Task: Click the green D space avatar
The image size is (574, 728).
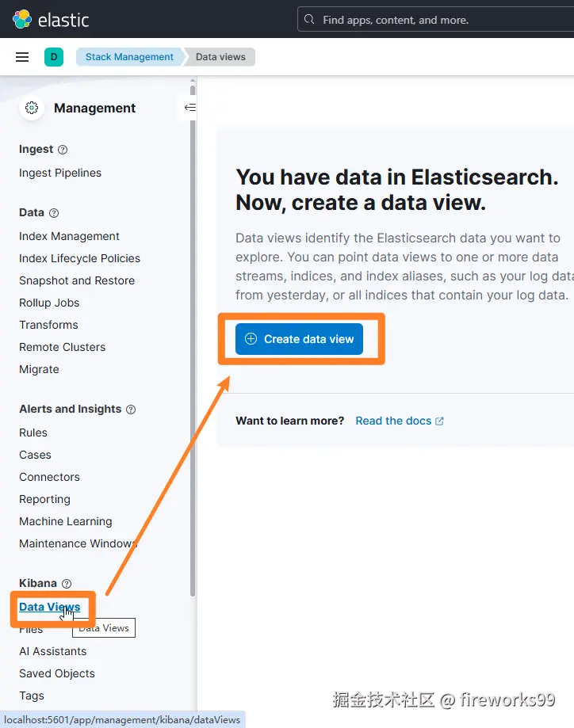Action: [54, 57]
